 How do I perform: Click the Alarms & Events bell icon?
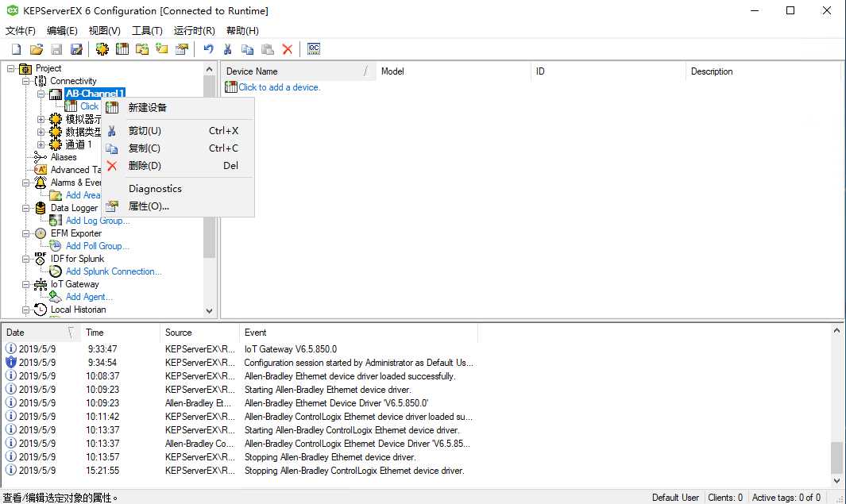coord(41,183)
